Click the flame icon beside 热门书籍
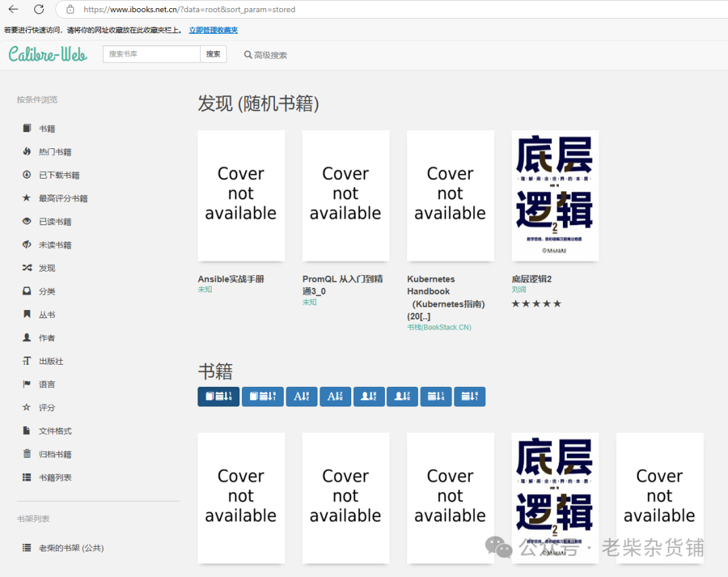Viewport: 728px width, 577px height. pyautogui.click(x=27, y=152)
